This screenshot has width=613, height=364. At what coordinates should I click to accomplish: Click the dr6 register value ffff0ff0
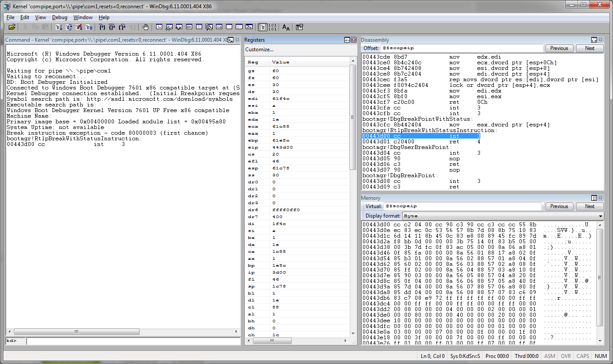pyautogui.click(x=286, y=210)
